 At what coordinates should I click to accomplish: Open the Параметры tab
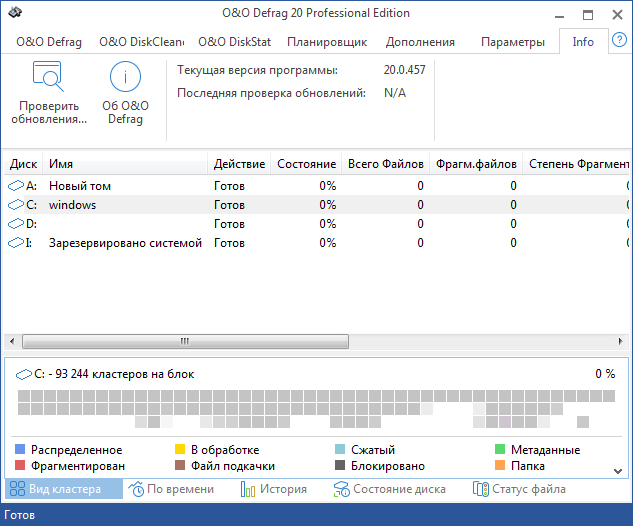point(513,42)
